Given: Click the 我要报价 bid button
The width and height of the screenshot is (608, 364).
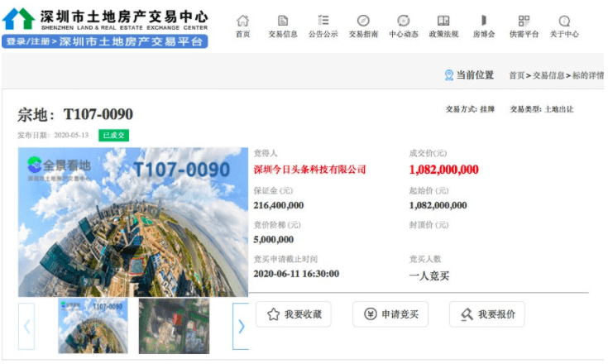Looking at the screenshot, I should pyautogui.click(x=487, y=314).
